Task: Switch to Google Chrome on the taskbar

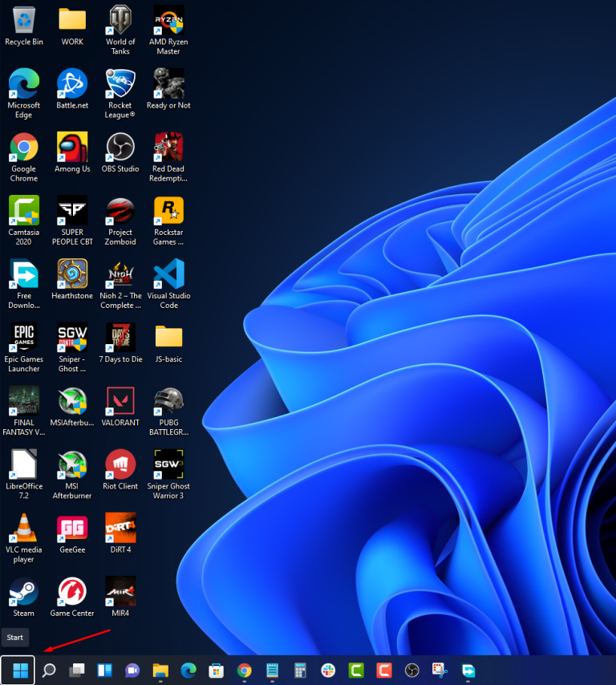Action: (244, 670)
